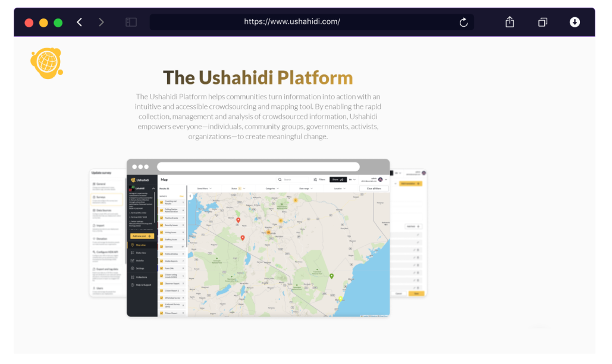Open Collections in the sidebar
The width and height of the screenshot is (612, 364).
(x=142, y=277)
